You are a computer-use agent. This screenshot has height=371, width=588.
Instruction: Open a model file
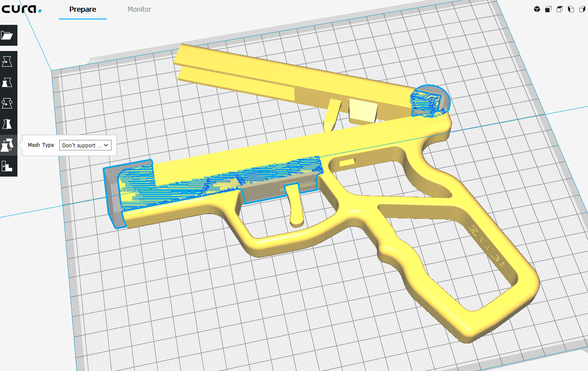pos(8,35)
